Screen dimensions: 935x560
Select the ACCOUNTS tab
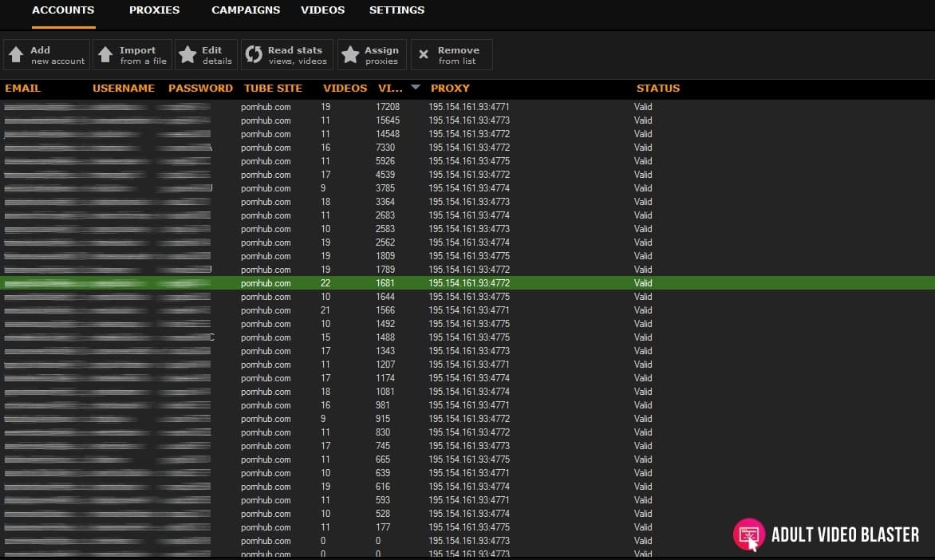[x=63, y=10]
